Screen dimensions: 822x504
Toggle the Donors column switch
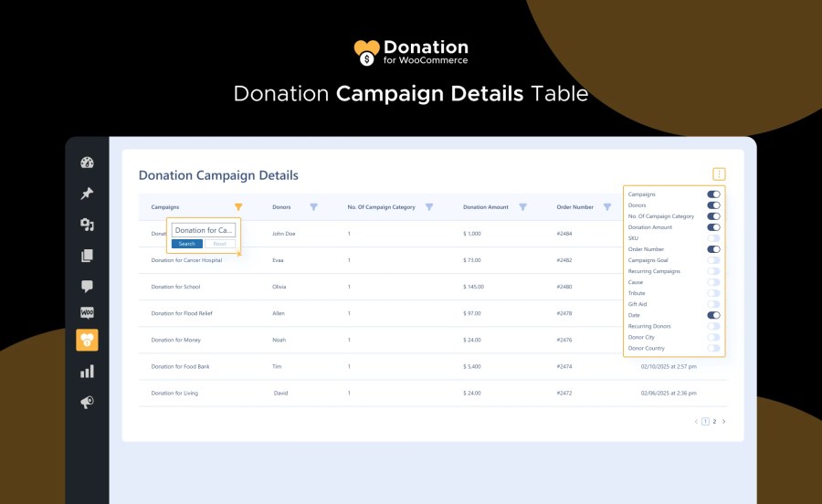tap(713, 205)
